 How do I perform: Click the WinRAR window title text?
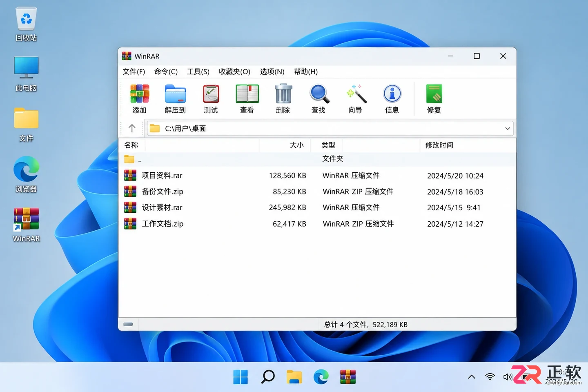pos(147,56)
